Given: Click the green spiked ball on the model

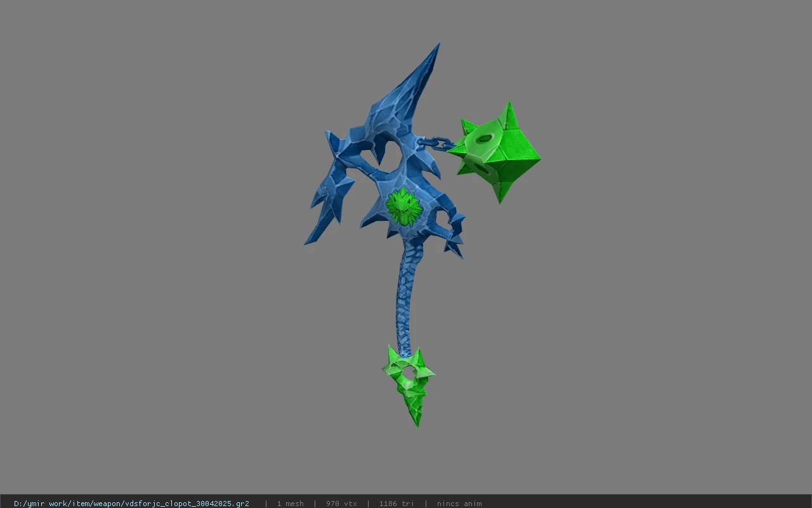Looking at the screenshot, I should (494, 152).
